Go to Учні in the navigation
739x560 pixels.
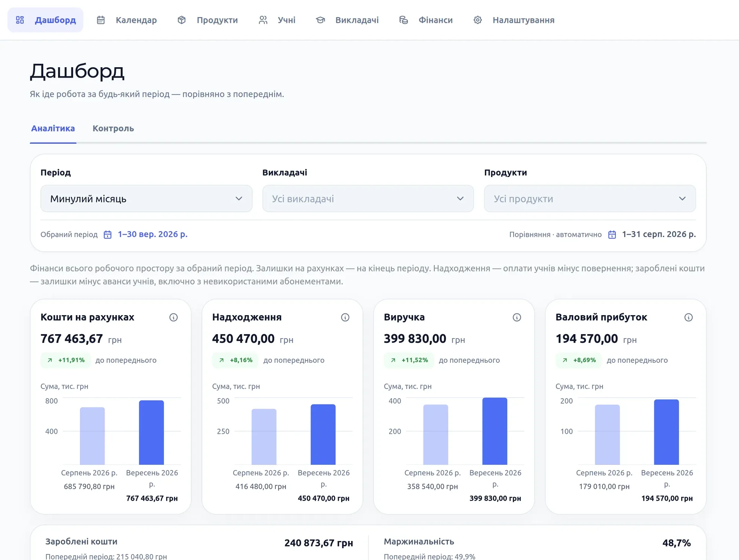(x=277, y=20)
